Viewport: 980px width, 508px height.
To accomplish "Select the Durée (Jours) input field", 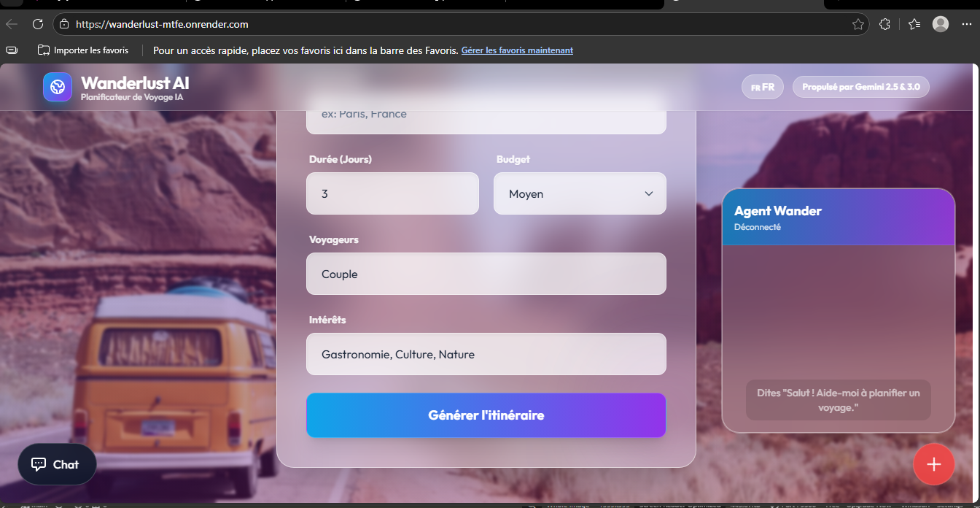I will [x=392, y=193].
